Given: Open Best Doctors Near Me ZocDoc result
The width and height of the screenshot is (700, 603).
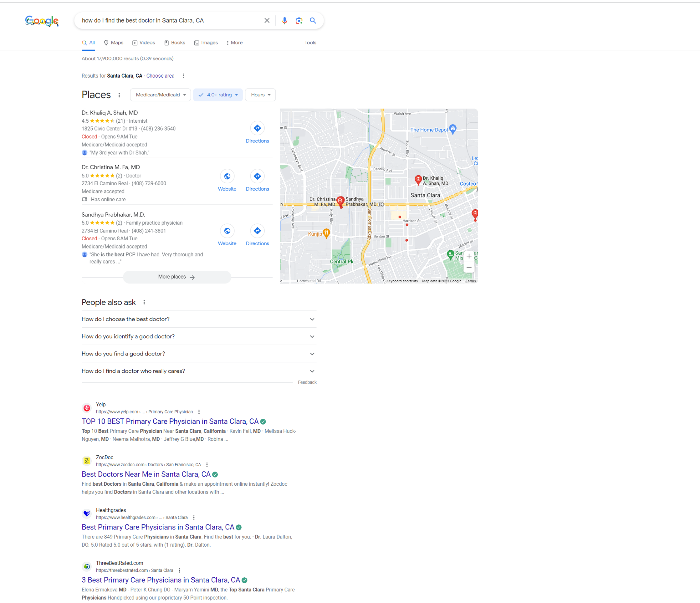Looking at the screenshot, I should point(146,474).
